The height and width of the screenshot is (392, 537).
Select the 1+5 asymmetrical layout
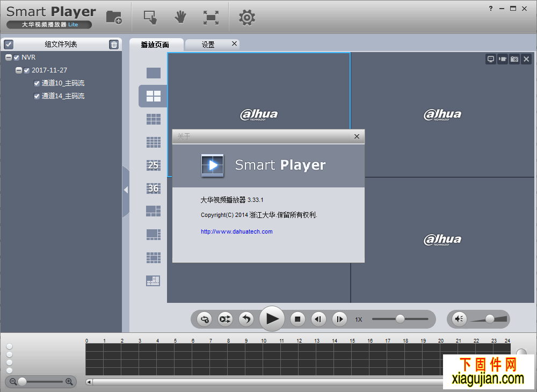coord(154,211)
